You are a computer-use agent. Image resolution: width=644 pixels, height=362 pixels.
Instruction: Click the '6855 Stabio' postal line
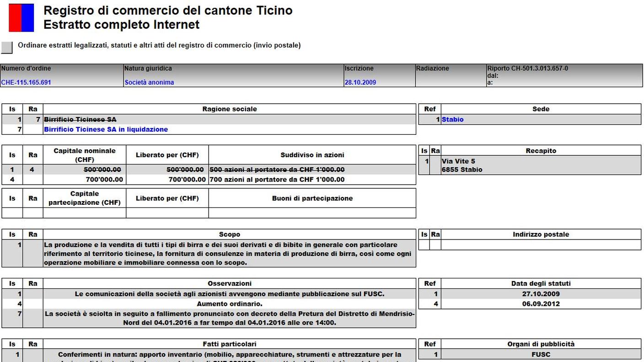click(462, 170)
